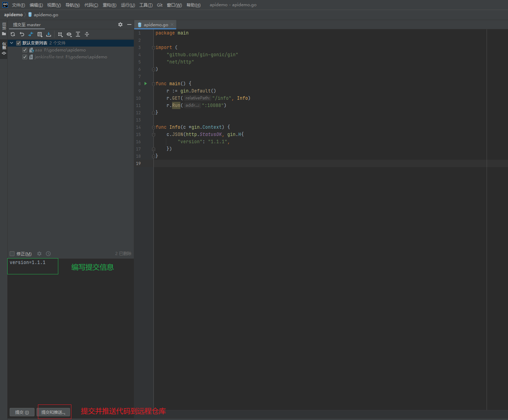Image resolution: width=508 pixels, height=420 pixels.
Task: Click apidemo project breadcrumb
Action: pos(13,14)
